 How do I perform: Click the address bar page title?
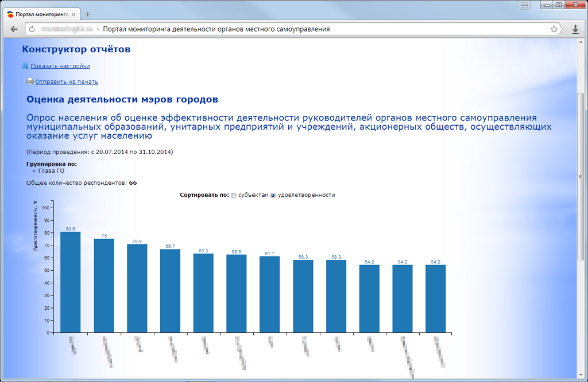[216, 29]
